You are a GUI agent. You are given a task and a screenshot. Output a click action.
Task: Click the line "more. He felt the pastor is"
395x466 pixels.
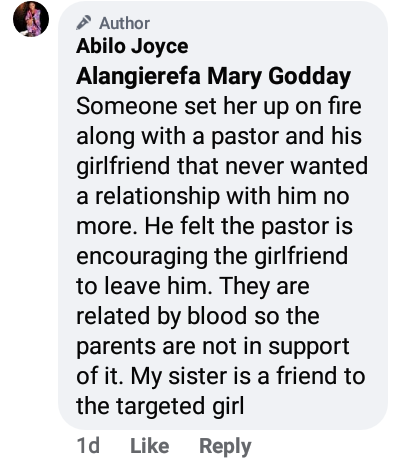point(214,226)
